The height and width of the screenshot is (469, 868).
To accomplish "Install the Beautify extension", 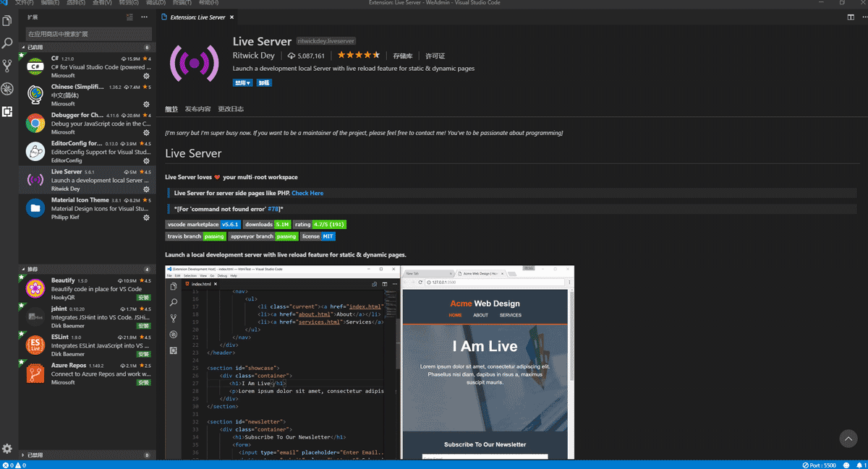I will click(x=143, y=298).
